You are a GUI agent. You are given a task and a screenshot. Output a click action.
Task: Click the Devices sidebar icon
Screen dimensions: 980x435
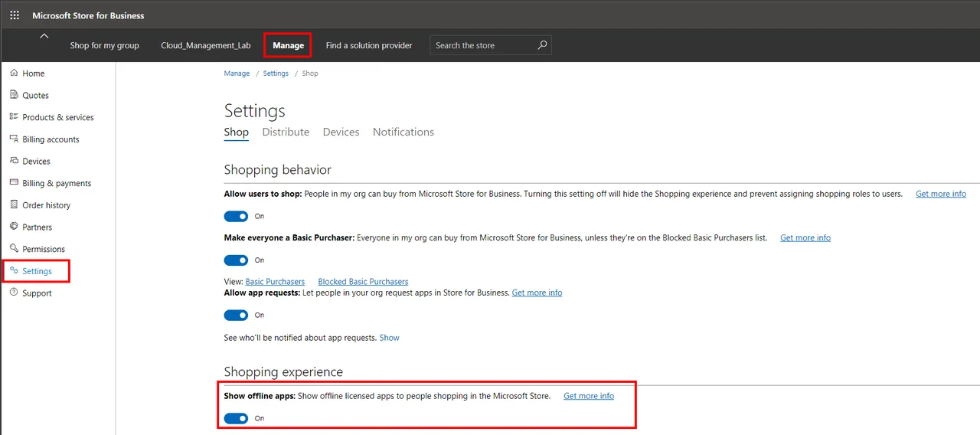[14, 161]
